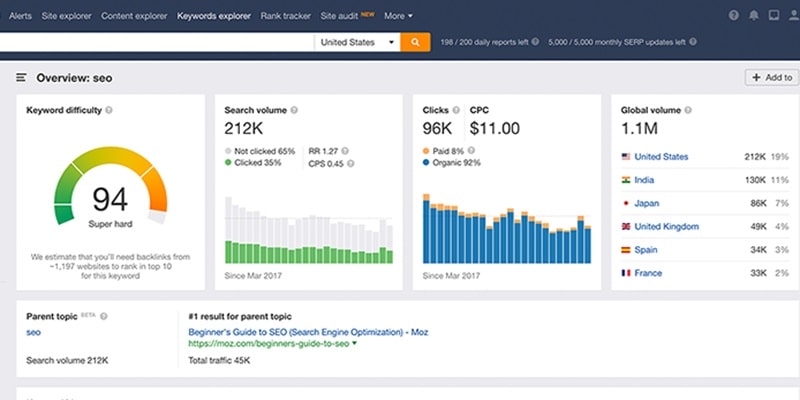
Task: Click the green Clicked 35% legend dot
Action: coord(228,163)
